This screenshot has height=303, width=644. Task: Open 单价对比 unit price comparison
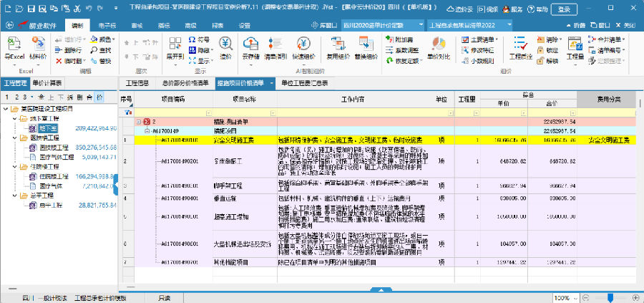pyautogui.click(x=439, y=48)
